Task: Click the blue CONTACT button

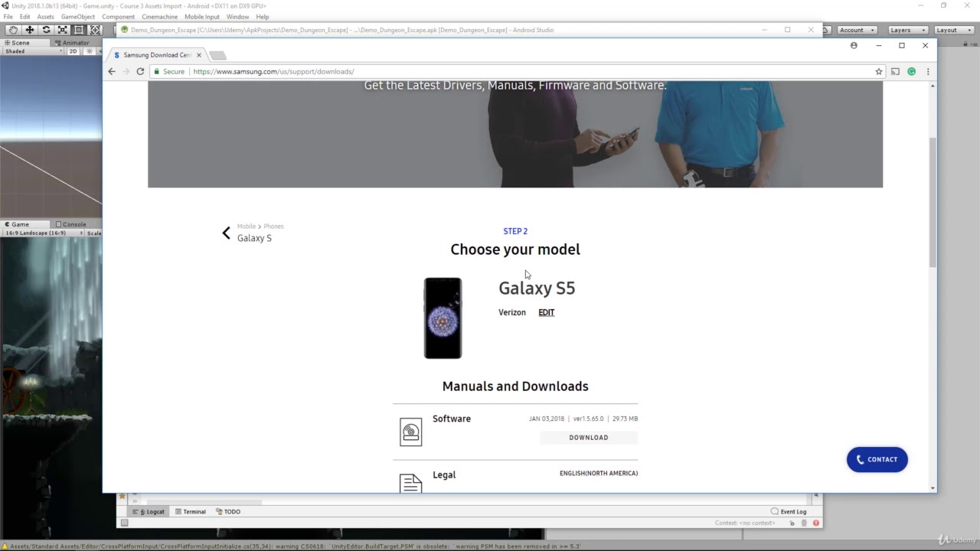Action: 877,459
